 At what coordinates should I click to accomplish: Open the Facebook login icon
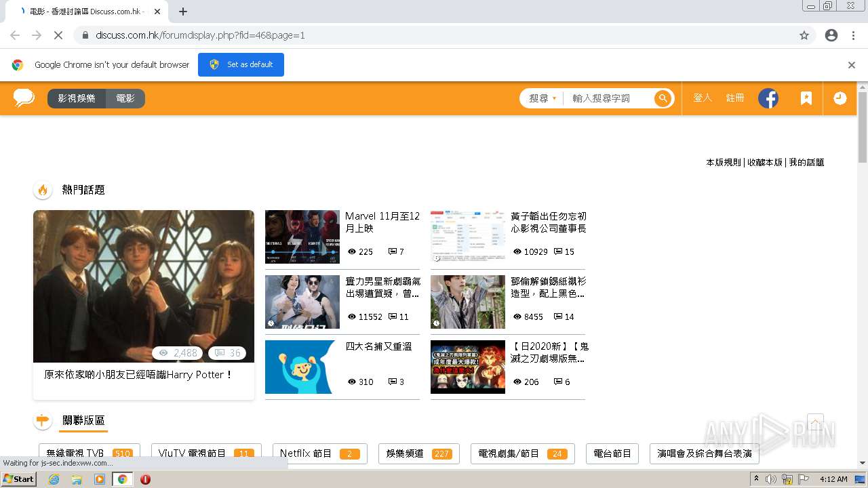tap(768, 98)
